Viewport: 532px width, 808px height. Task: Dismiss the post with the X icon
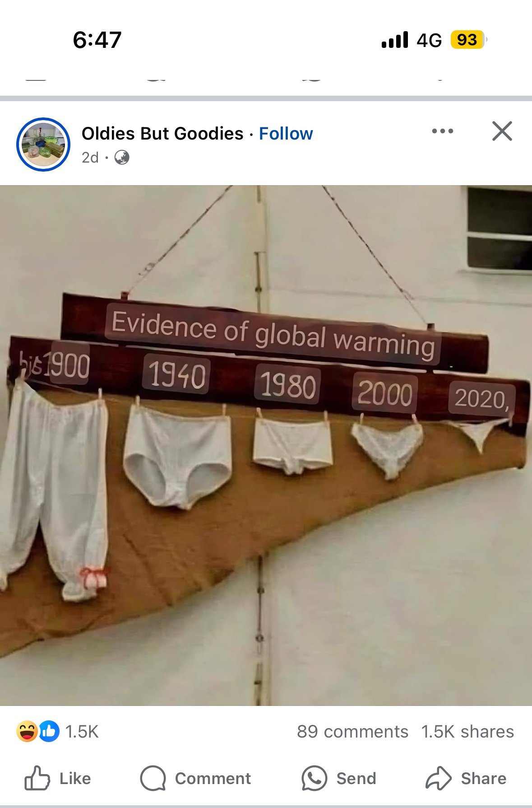pyautogui.click(x=502, y=131)
